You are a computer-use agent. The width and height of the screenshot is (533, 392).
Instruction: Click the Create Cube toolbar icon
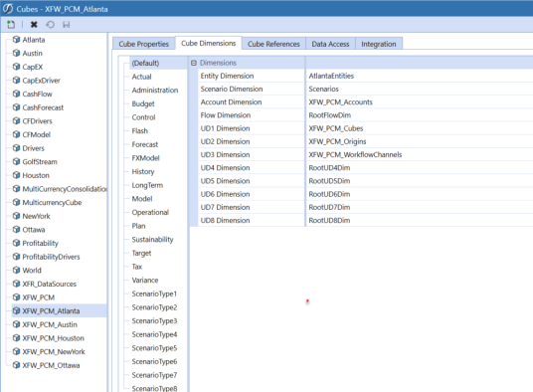click(11, 25)
